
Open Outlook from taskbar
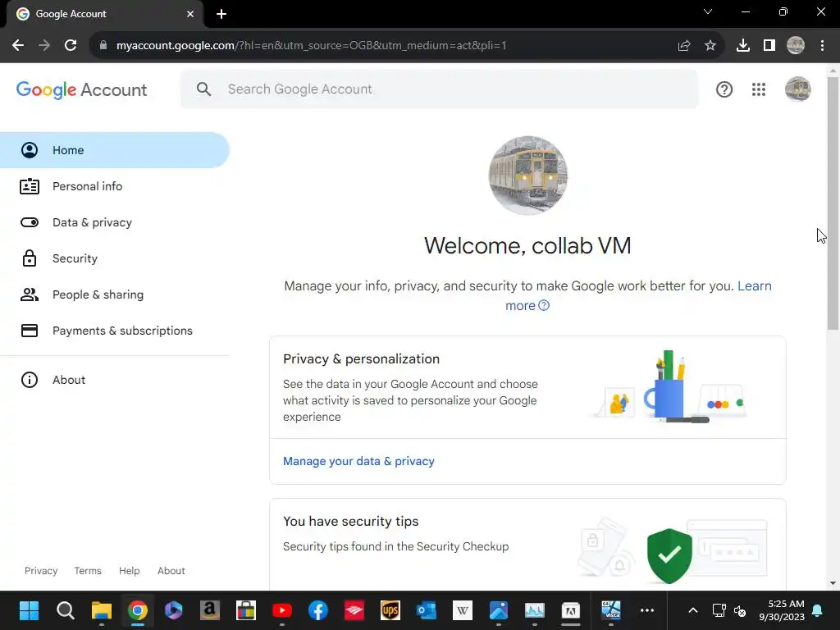pyautogui.click(x=427, y=610)
